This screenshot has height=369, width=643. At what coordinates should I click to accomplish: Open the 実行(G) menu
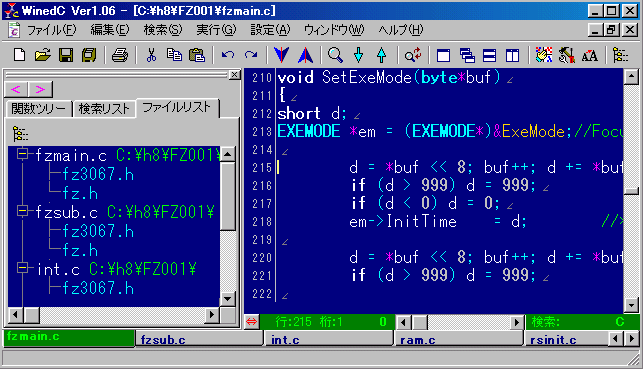point(216,30)
